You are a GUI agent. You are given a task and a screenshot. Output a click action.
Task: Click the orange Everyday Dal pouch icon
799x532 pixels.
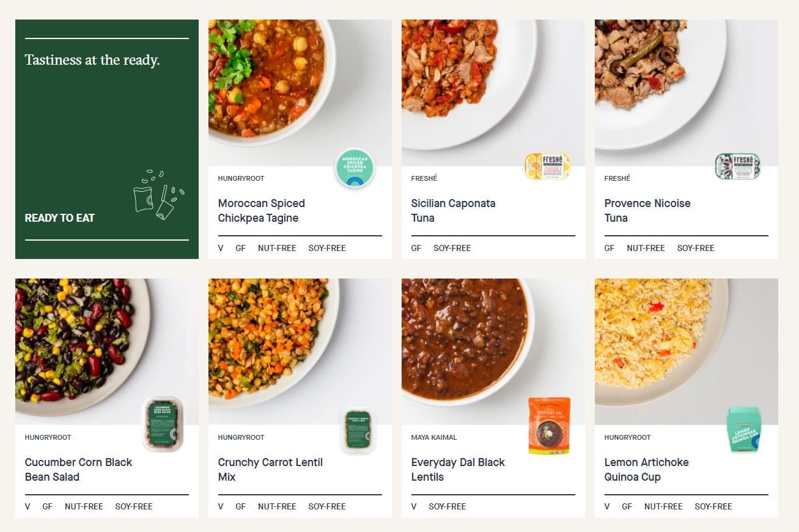(x=549, y=425)
